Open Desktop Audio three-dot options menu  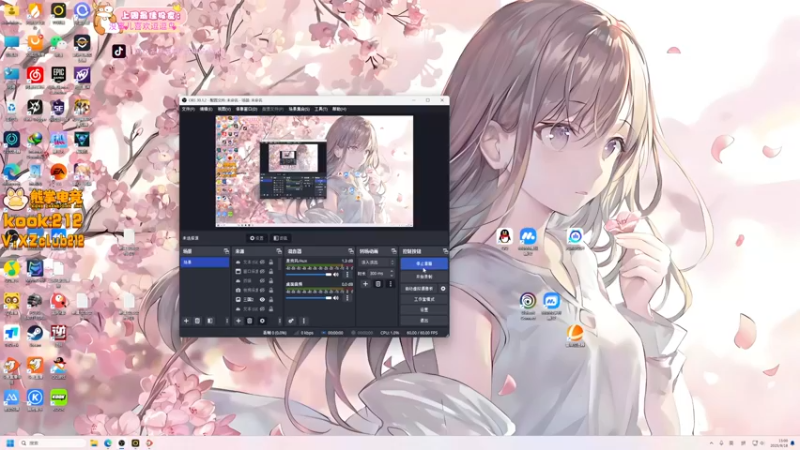click(347, 298)
